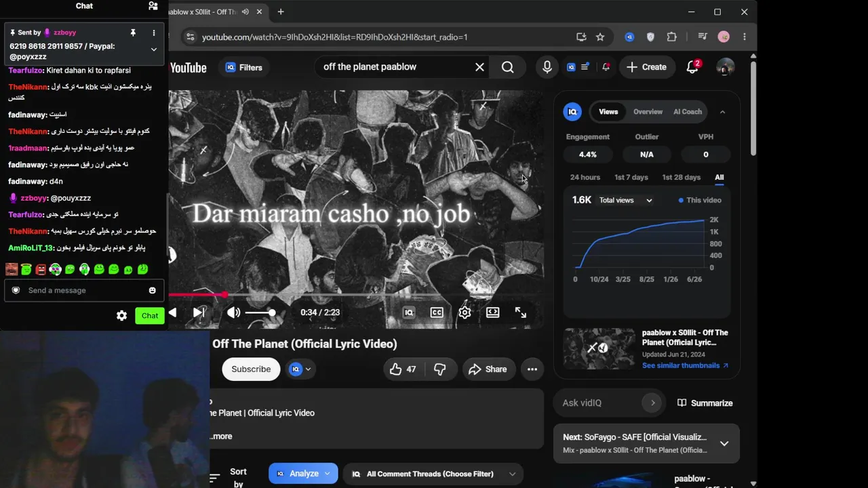Viewport: 868px width, 488px height.
Task: Go to YouTube home via logo
Action: pos(188,67)
